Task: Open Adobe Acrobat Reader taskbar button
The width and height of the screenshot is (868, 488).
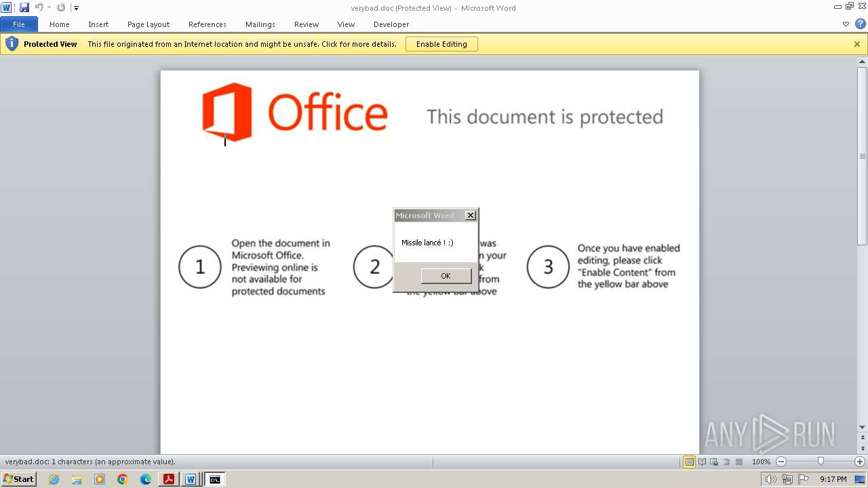Action: pos(169,479)
